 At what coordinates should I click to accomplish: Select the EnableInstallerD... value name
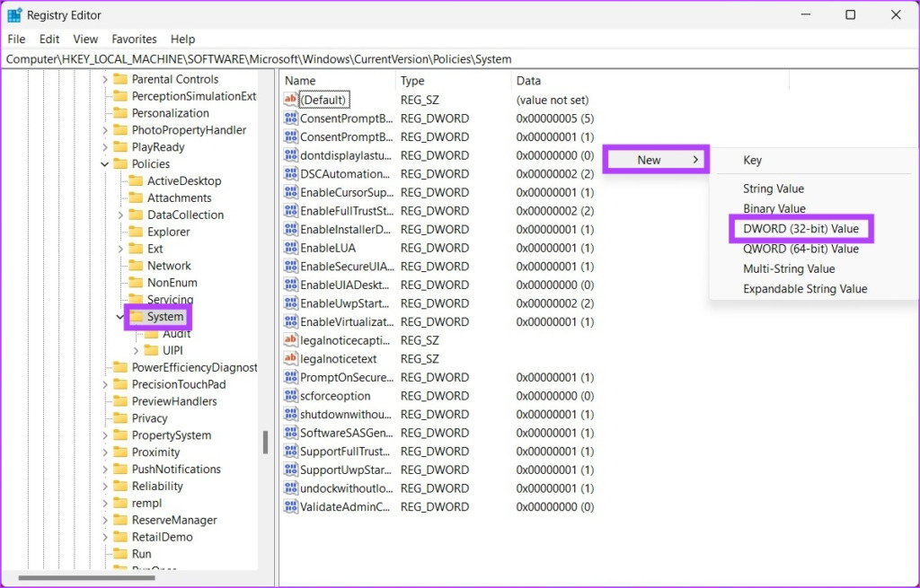click(346, 229)
